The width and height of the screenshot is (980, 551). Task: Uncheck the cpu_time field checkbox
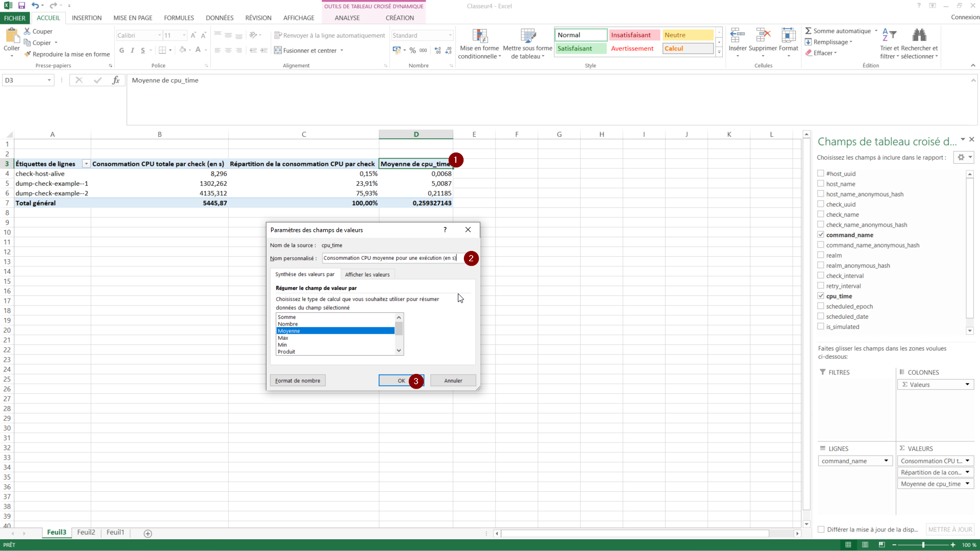(x=821, y=296)
